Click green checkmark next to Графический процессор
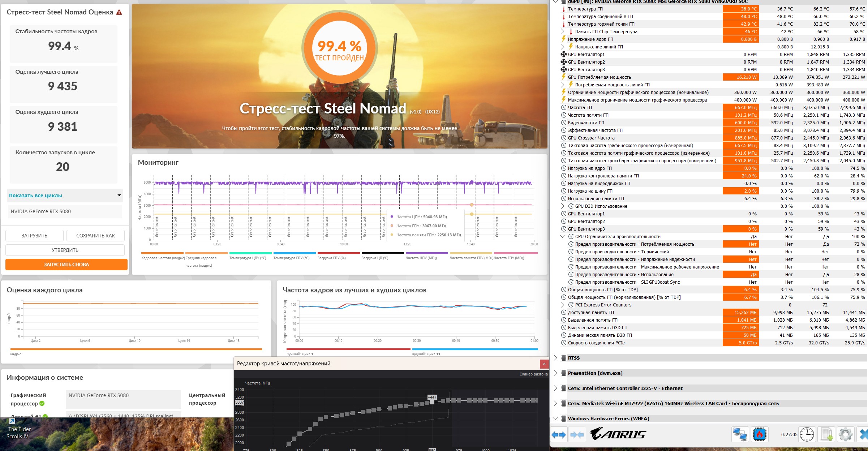Viewport: 868px width, 451px height. tap(42, 403)
